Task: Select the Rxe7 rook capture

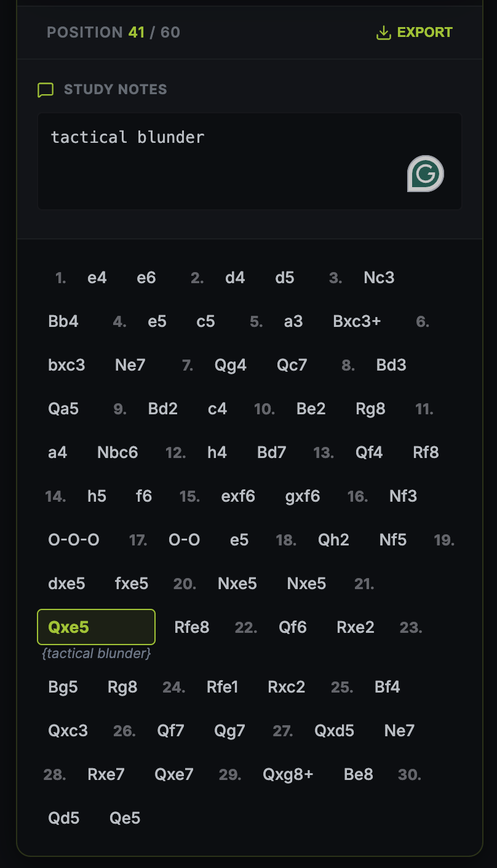Action: [105, 774]
